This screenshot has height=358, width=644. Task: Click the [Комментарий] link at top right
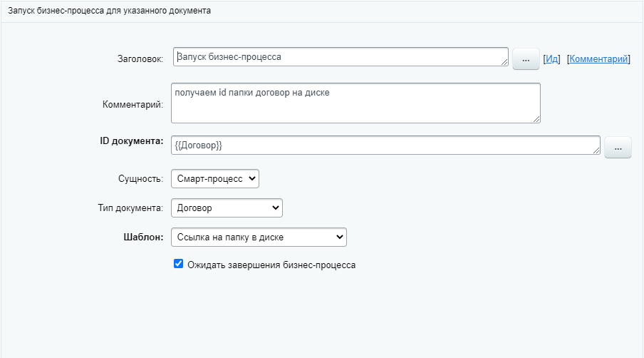[x=598, y=59]
